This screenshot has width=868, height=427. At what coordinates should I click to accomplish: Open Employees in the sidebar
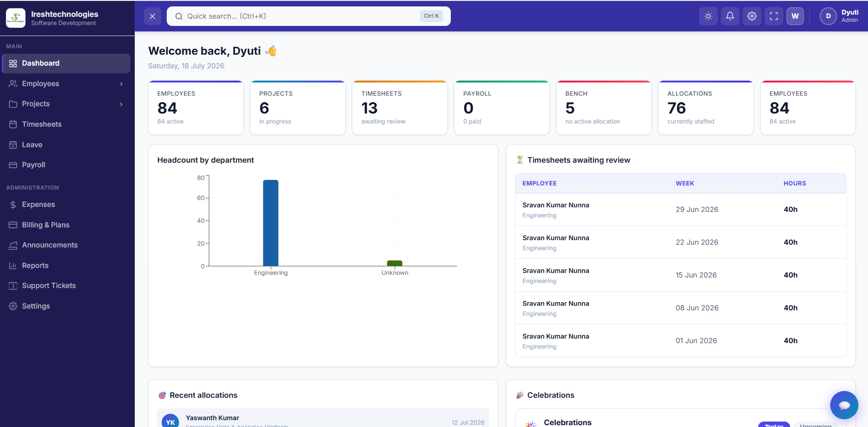[x=66, y=84]
